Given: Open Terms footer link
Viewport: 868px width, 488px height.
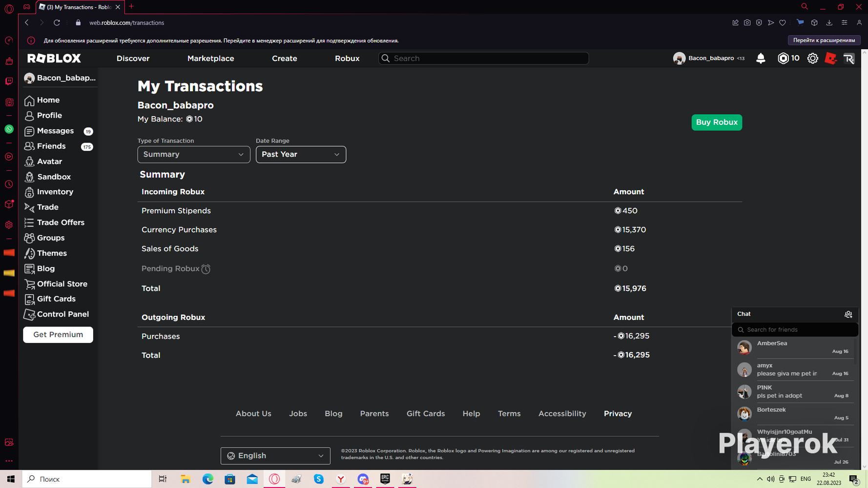Looking at the screenshot, I should pos(509,414).
